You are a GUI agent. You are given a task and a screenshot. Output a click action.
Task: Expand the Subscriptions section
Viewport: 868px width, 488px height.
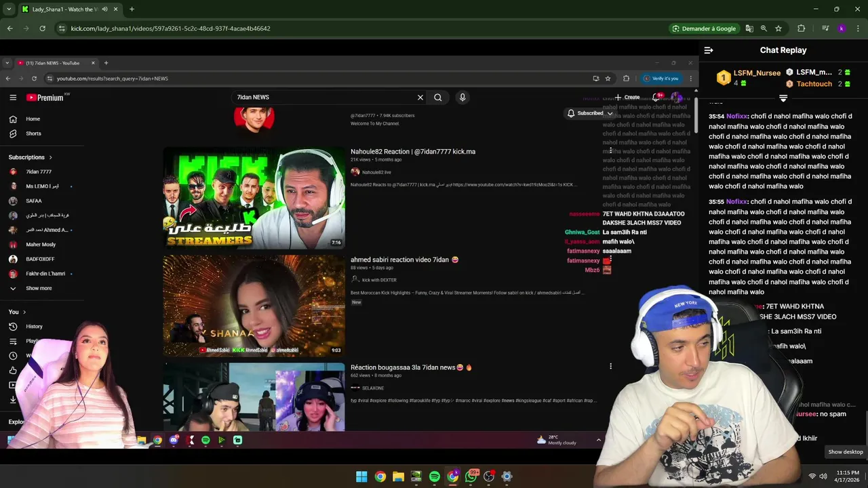tap(30, 157)
